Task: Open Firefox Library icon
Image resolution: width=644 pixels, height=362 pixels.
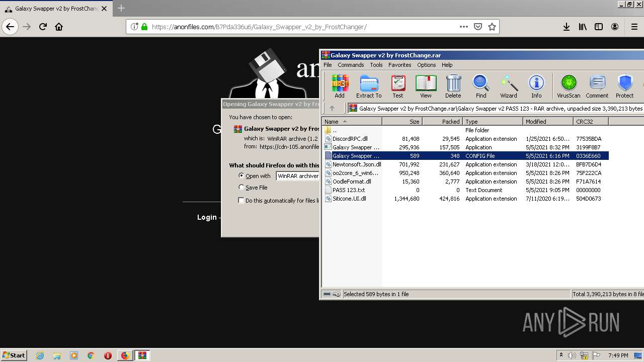Action: pyautogui.click(x=583, y=27)
